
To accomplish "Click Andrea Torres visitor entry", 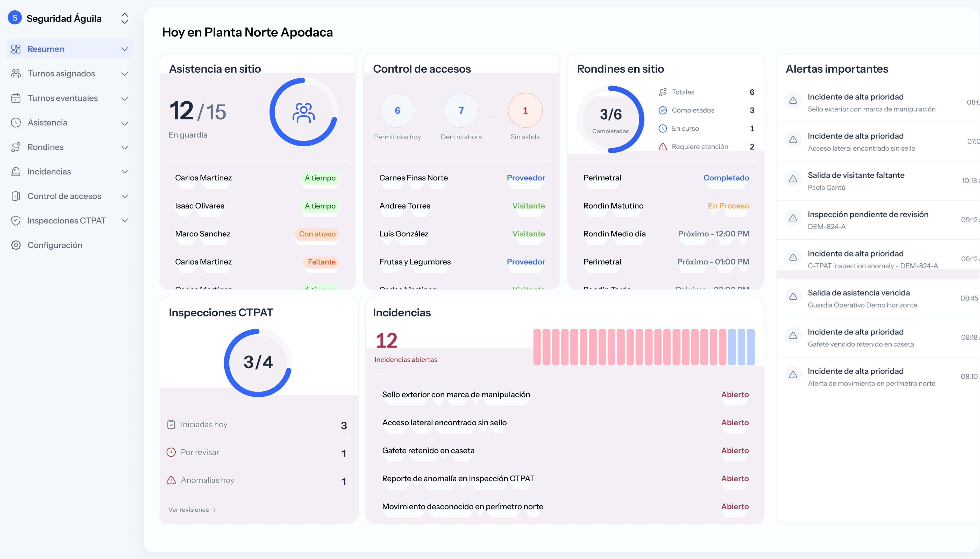I will pos(405,206).
